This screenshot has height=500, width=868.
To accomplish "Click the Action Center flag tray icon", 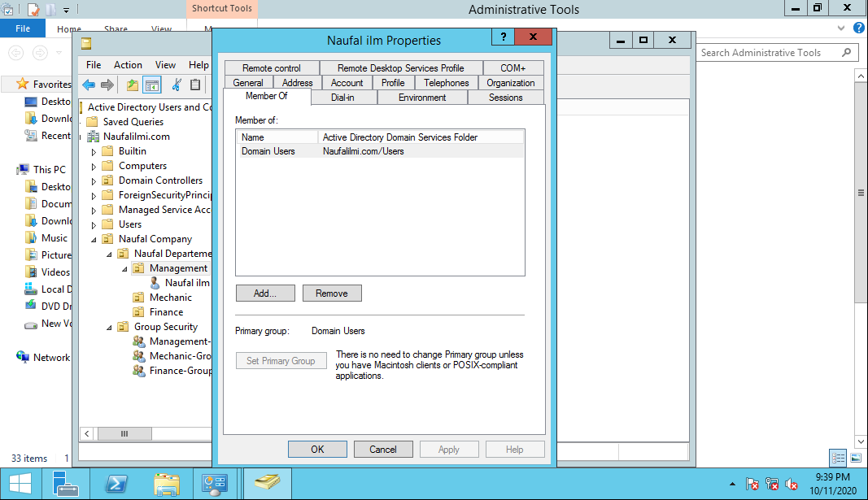I will 752,485.
